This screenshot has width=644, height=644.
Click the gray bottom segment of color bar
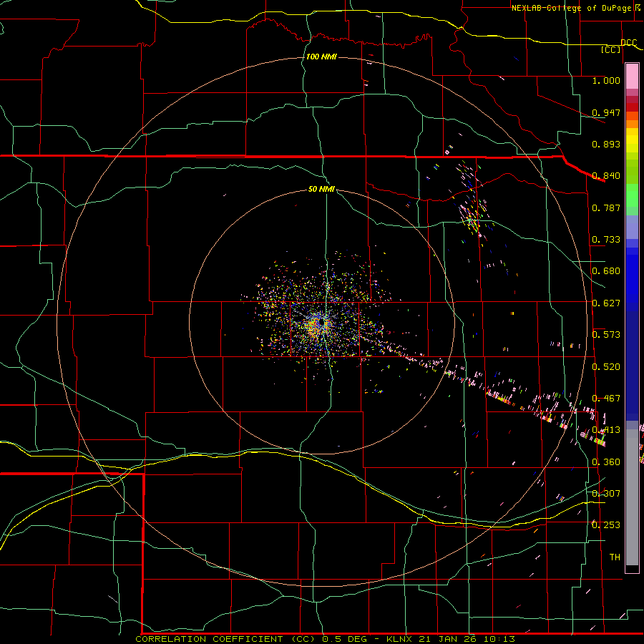(x=632, y=497)
